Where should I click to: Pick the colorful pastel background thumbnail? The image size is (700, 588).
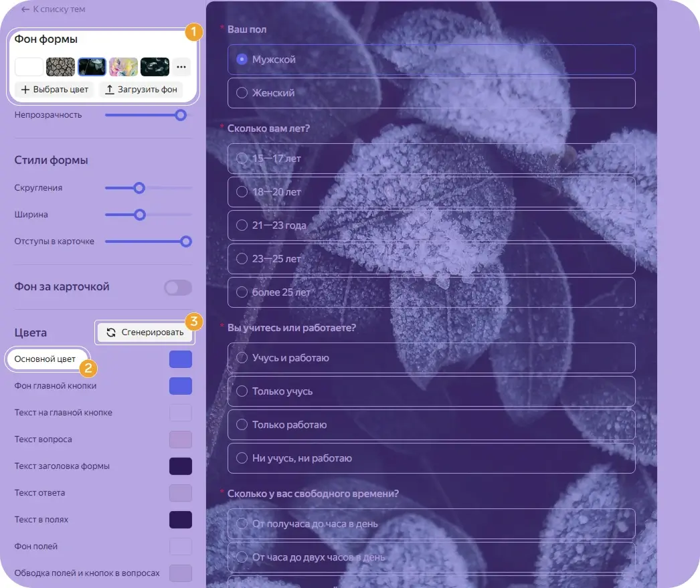click(123, 67)
